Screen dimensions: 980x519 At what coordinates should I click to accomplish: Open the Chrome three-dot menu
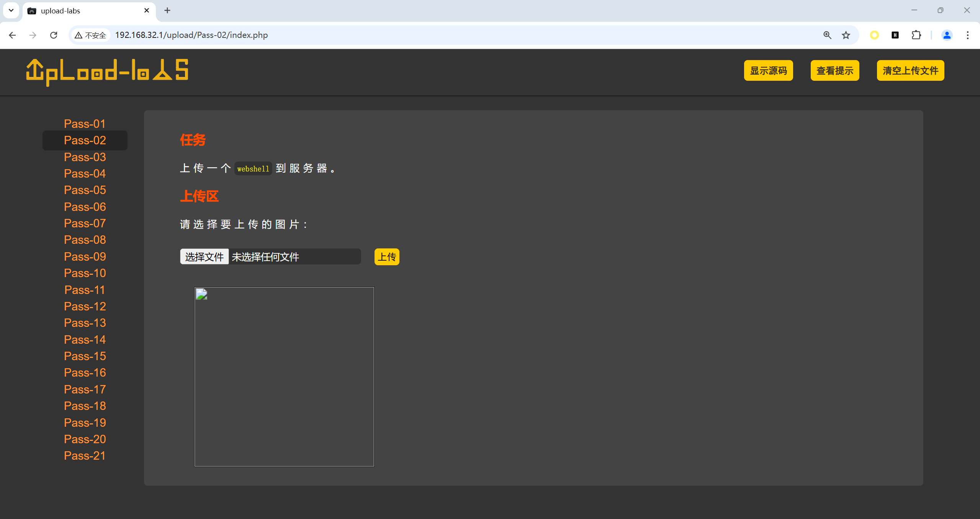click(x=967, y=35)
